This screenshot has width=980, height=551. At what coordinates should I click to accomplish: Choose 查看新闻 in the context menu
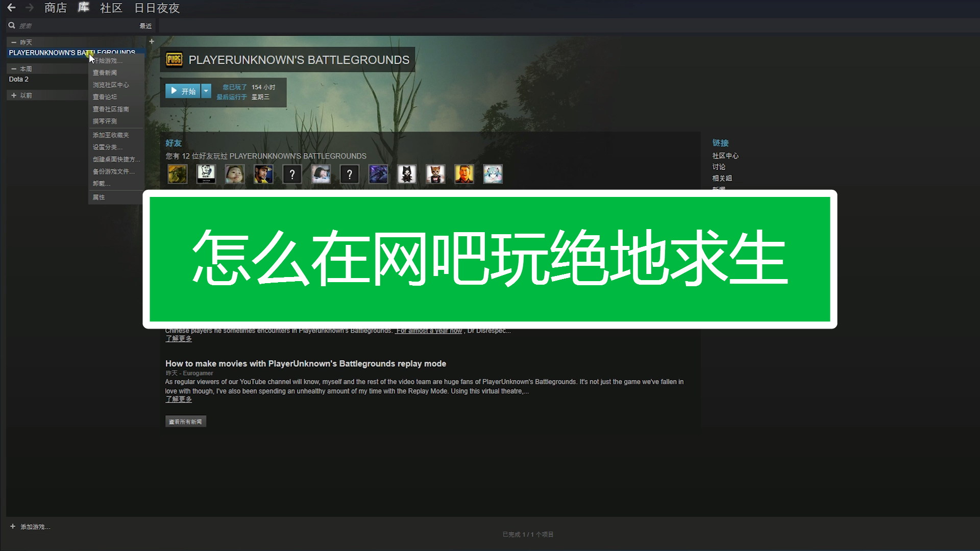click(x=116, y=73)
